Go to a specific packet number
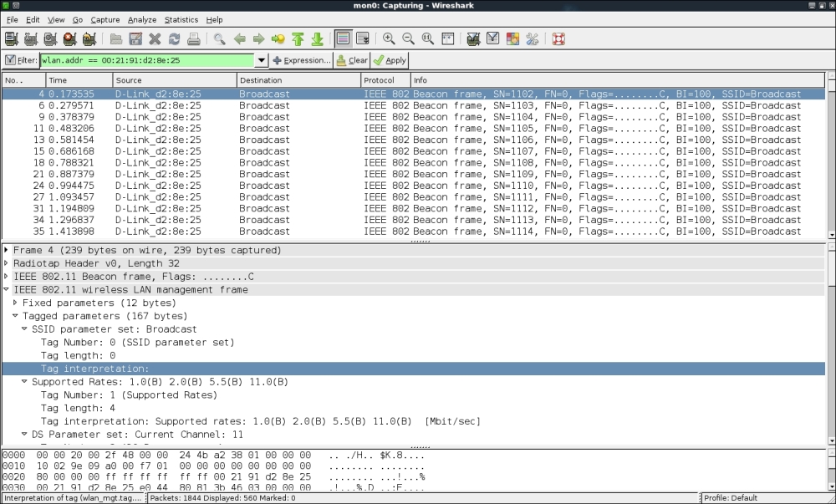This screenshot has height=504, width=836. pyautogui.click(x=278, y=39)
